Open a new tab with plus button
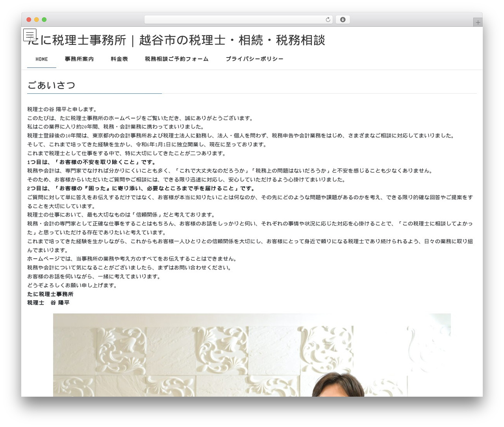This screenshot has height=427, width=504. 478,22
